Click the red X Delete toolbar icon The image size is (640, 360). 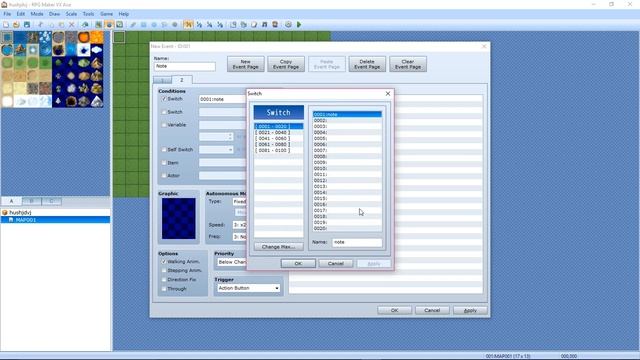[x=72, y=25]
